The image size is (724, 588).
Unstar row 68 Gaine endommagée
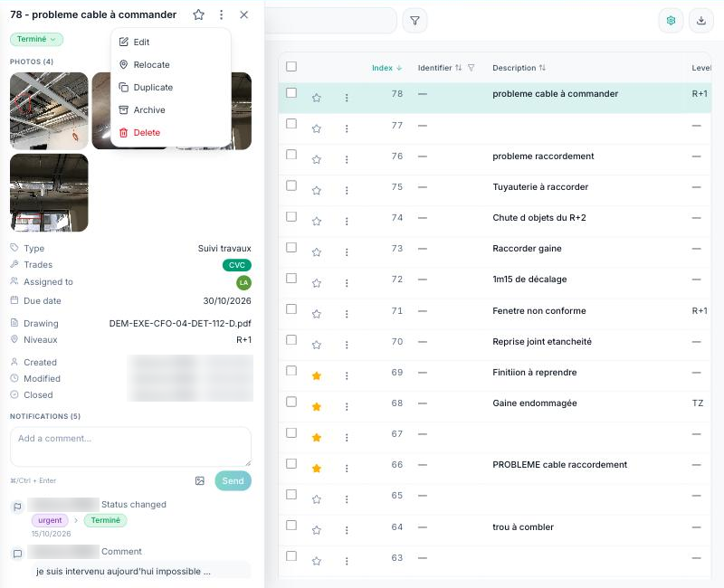[316, 407]
